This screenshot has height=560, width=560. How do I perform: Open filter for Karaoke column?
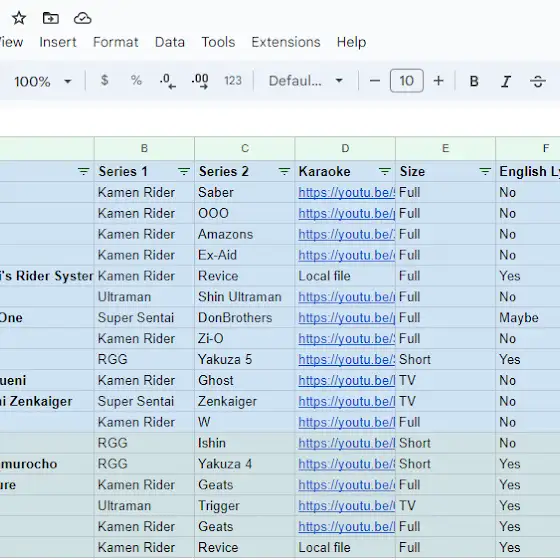[x=385, y=171]
